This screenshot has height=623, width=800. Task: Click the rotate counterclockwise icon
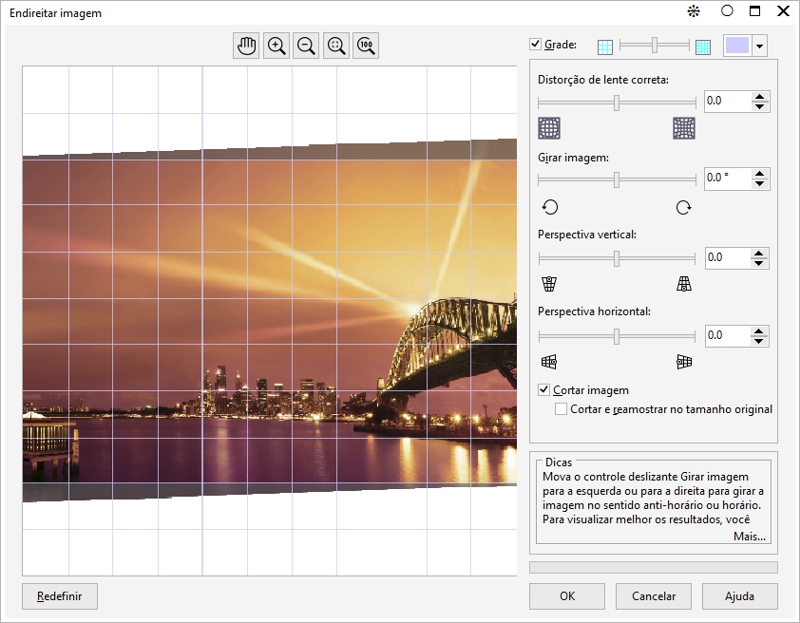coord(549,207)
